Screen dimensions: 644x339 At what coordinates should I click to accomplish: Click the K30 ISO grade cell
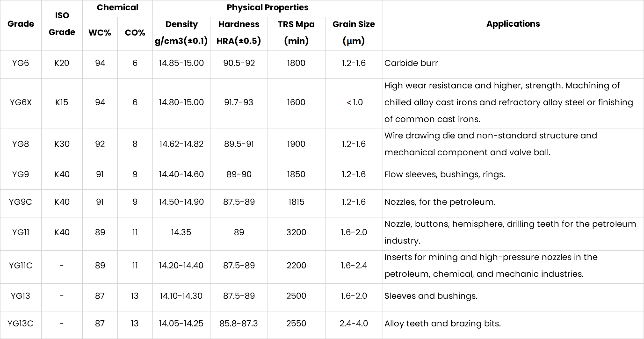coord(62,144)
